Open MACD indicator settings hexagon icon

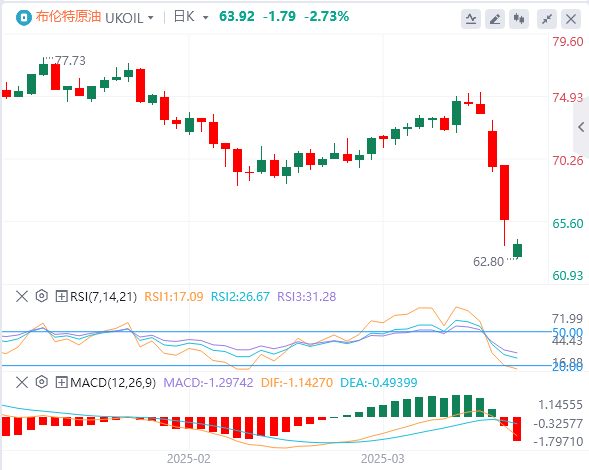tap(42, 382)
